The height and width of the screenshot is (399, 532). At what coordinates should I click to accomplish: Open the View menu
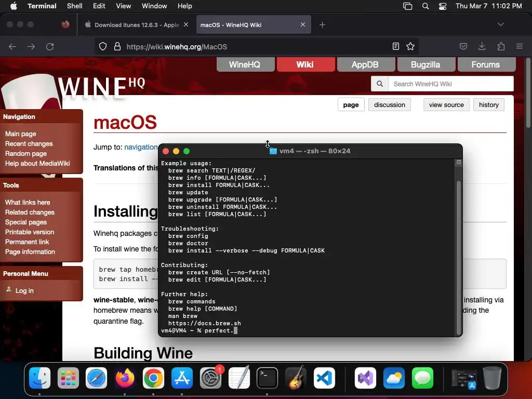click(123, 6)
